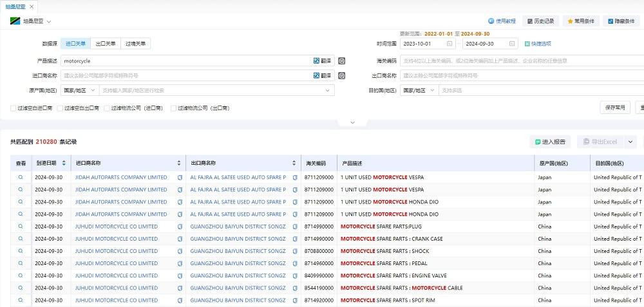
Task: Click 进入报告 button
Action: pos(550,142)
